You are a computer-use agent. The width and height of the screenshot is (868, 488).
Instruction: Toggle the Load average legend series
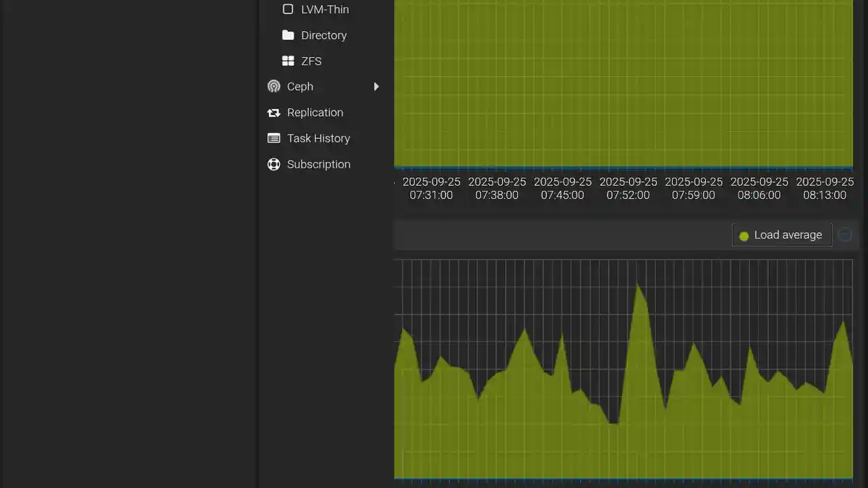click(782, 235)
